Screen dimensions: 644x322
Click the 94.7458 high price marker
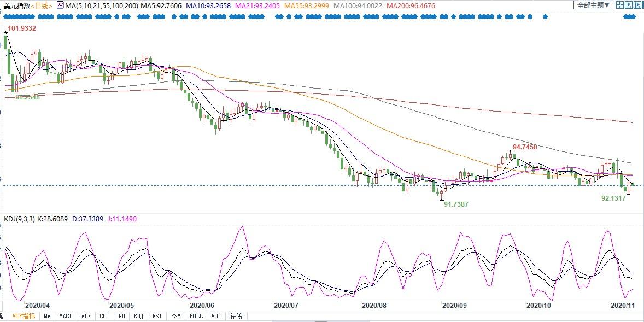click(x=525, y=147)
